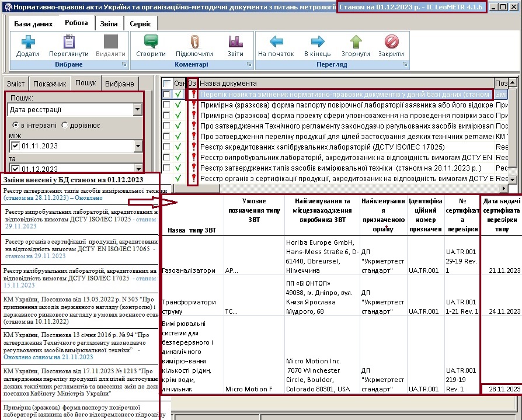The width and height of the screenshot is (522, 420).
Task: Click the Створити comment bubble icon
Action: pos(151,41)
